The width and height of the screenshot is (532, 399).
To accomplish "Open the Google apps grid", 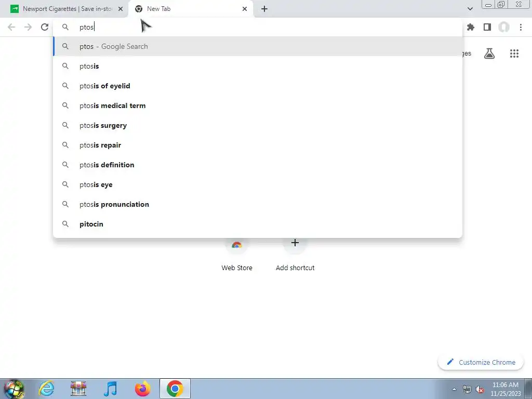I will 514,54.
